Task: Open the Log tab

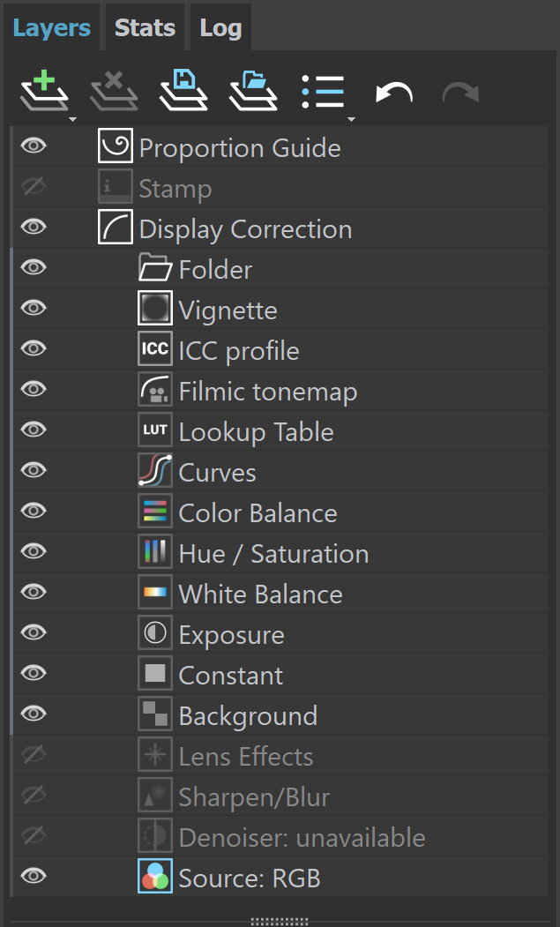Action: [x=220, y=27]
